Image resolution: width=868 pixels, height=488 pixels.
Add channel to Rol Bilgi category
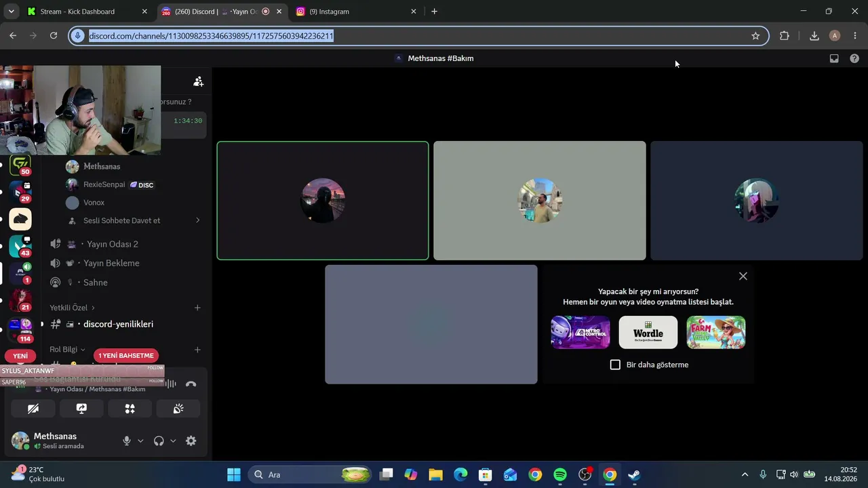click(x=197, y=350)
